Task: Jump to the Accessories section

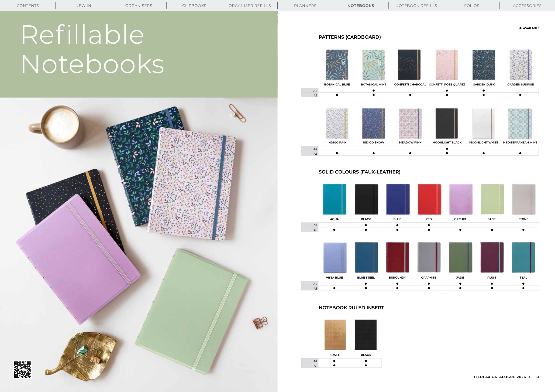Action: pyautogui.click(x=527, y=6)
